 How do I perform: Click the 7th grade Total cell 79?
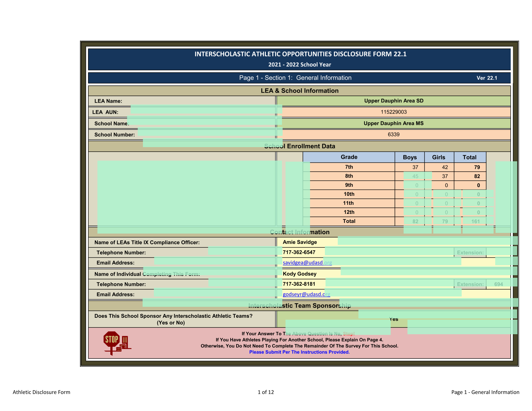pyautogui.click(x=470, y=167)
